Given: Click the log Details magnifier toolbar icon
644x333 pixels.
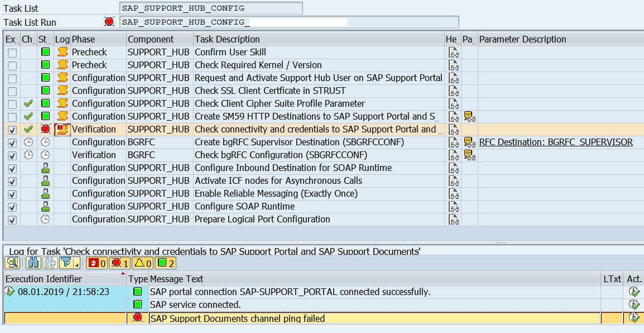Looking at the screenshot, I should click(12, 263).
